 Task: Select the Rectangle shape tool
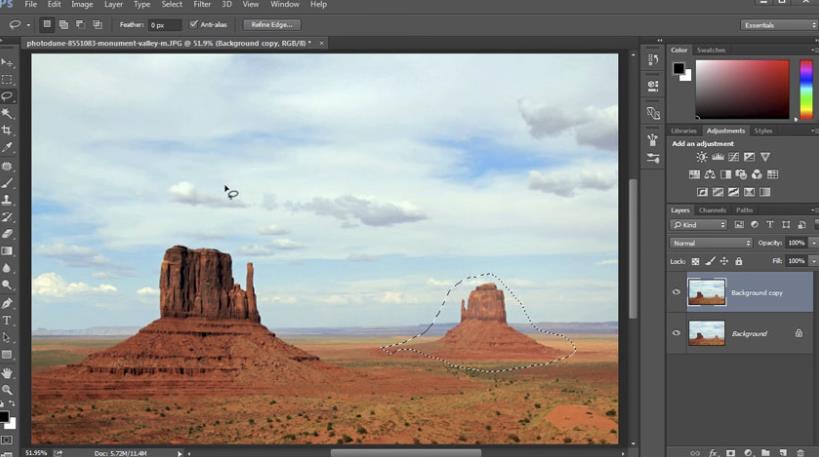coord(7,355)
